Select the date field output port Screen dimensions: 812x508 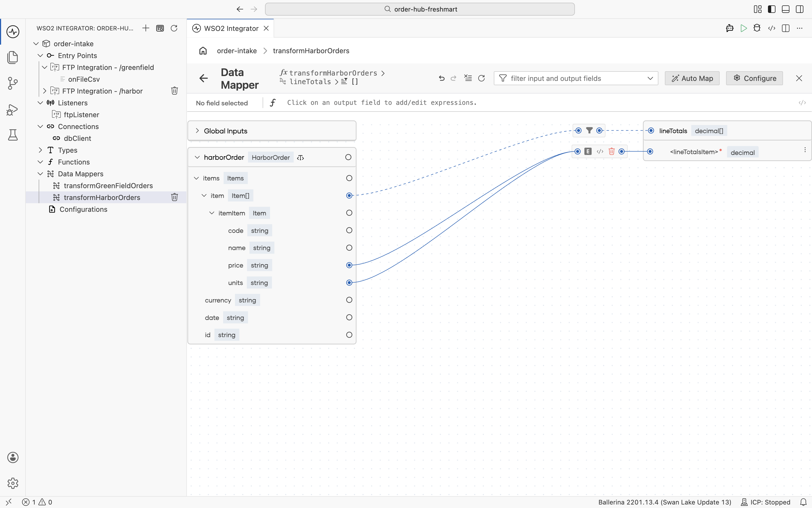coord(349,317)
